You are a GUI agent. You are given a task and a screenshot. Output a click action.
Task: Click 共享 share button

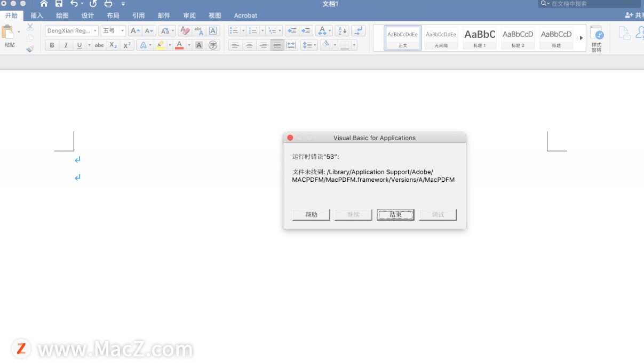[634, 15]
